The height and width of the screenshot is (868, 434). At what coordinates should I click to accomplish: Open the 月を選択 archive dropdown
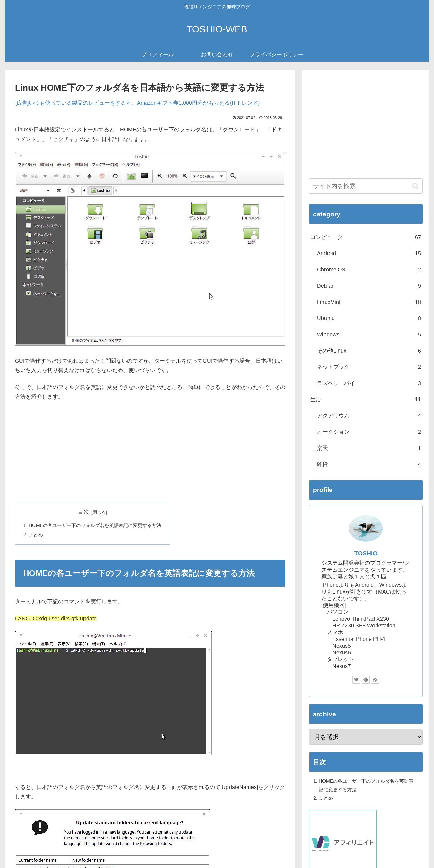[366, 737]
